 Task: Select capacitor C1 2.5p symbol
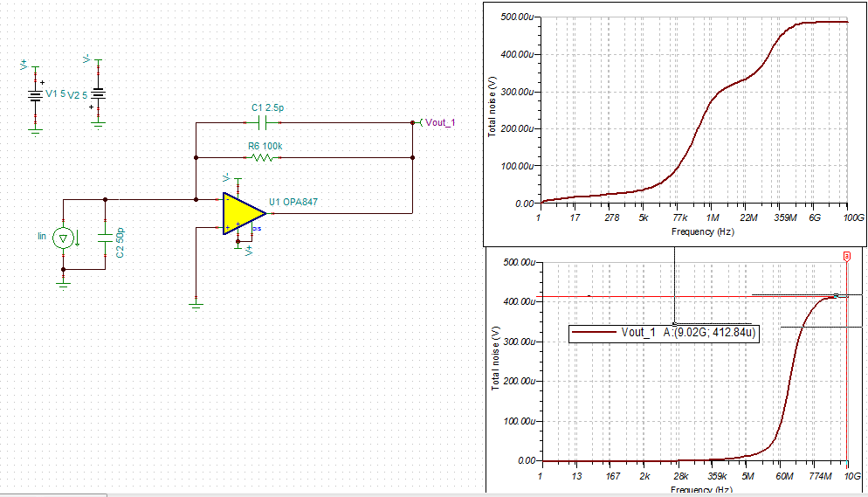pyautogui.click(x=264, y=122)
